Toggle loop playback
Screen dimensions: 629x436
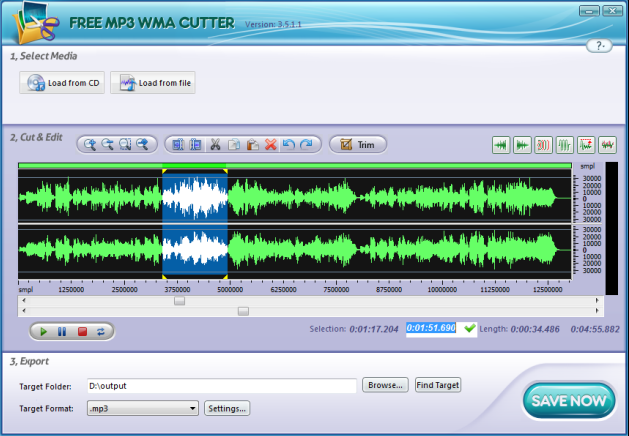(x=101, y=332)
